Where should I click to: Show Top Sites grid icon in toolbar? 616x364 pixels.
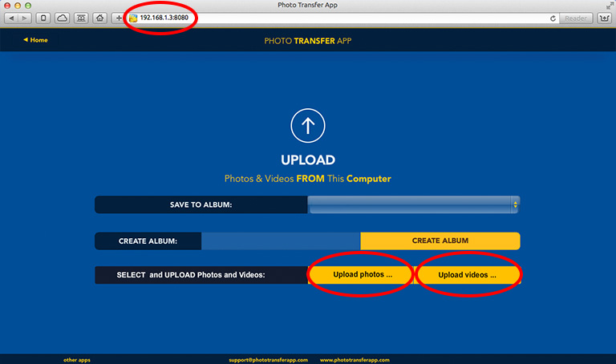81,18
